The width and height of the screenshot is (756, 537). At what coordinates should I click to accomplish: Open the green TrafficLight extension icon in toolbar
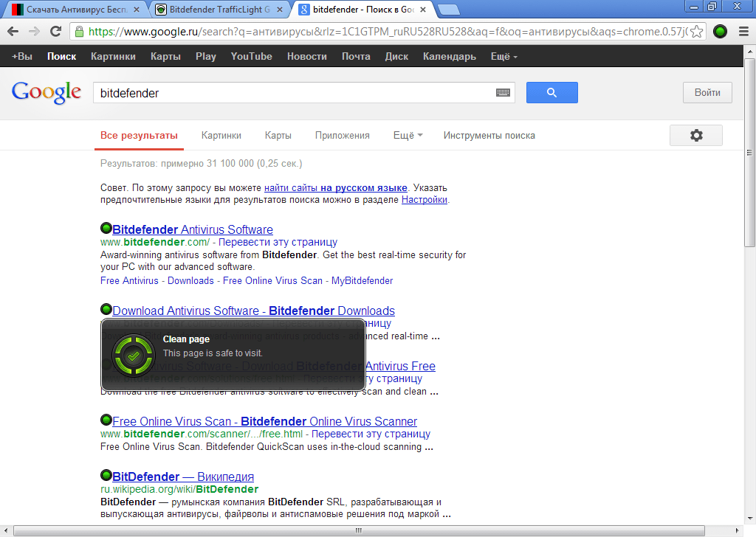719,32
